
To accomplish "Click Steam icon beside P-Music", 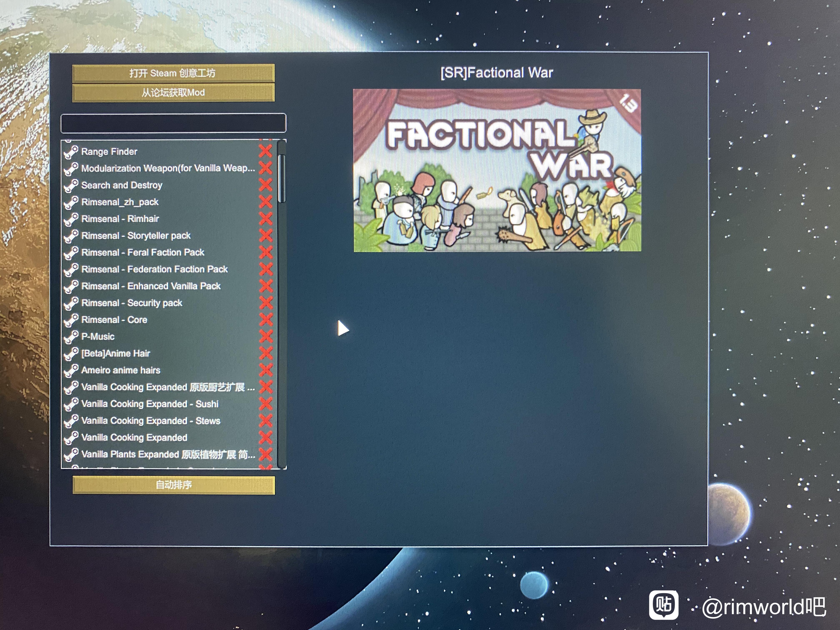I will 71,337.
